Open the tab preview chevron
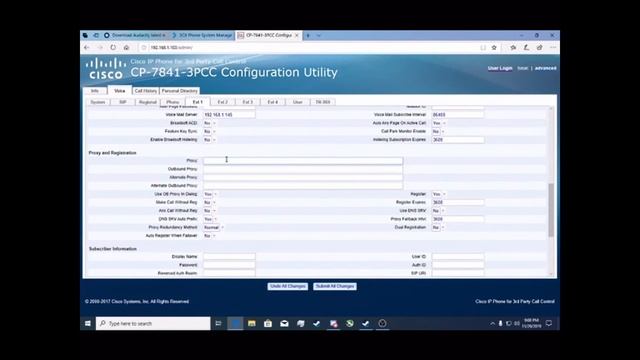Viewport: 640px width, 360px height. (x=319, y=36)
